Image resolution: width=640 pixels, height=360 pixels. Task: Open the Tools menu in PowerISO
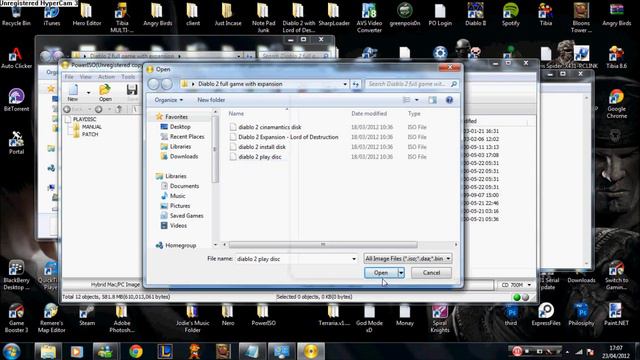pyautogui.click(x=128, y=77)
